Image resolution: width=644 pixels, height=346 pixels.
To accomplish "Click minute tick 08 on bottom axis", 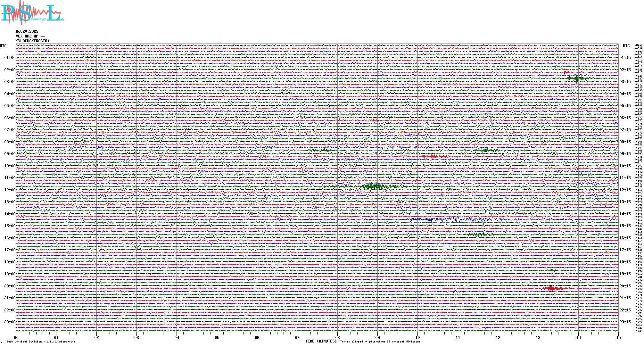I will pos(337,338).
